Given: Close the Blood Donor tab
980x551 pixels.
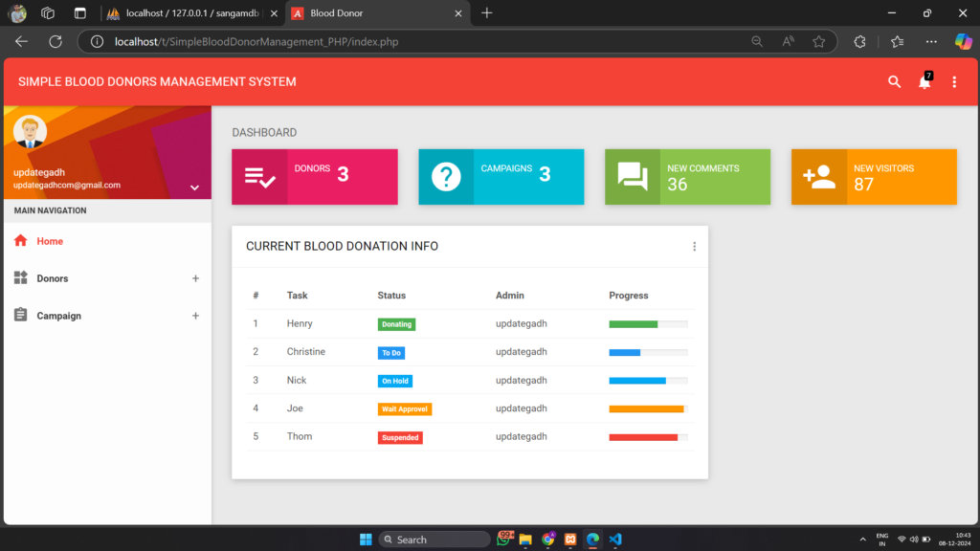Looking at the screenshot, I should coord(458,13).
